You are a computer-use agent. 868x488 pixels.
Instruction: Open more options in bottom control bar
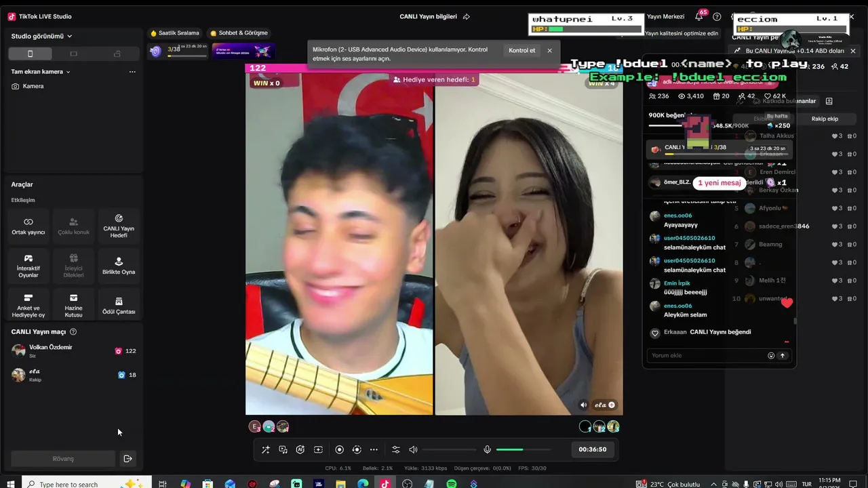(374, 449)
